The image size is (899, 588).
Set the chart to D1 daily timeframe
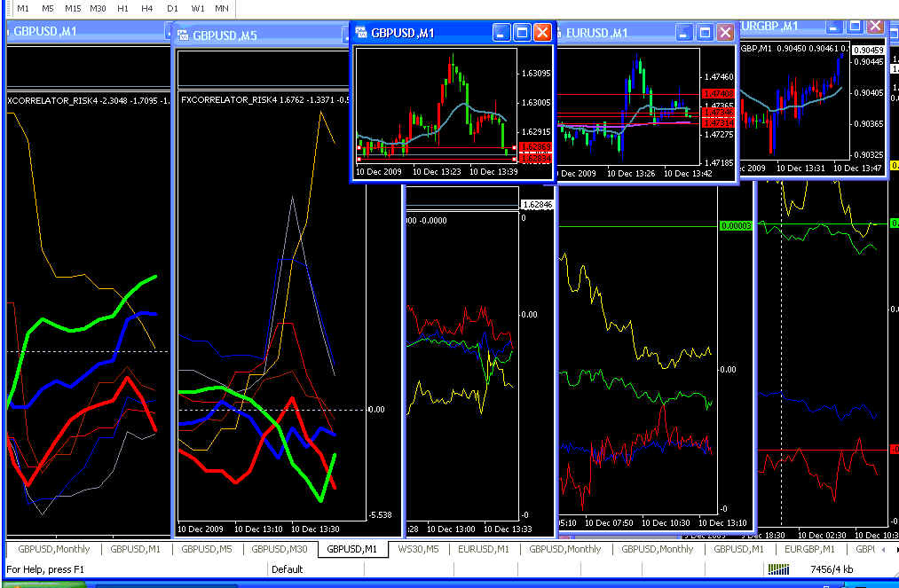click(x=172, y=8)
